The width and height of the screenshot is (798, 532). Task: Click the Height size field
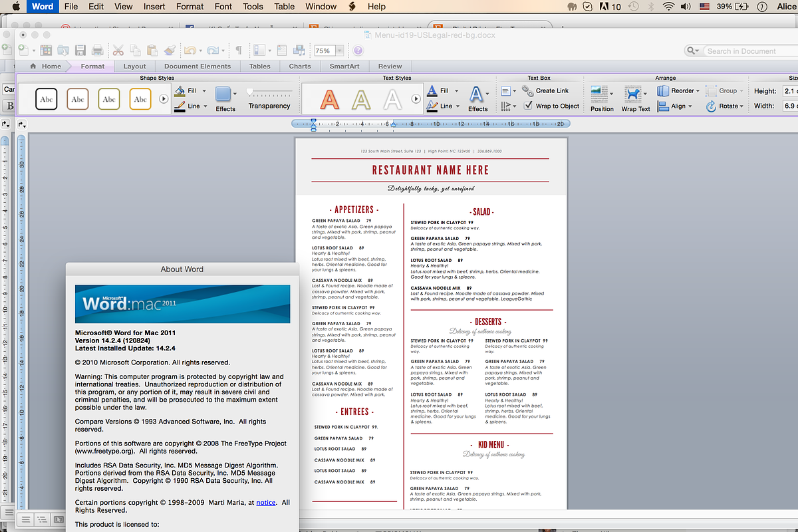click(x=790, y=91)
